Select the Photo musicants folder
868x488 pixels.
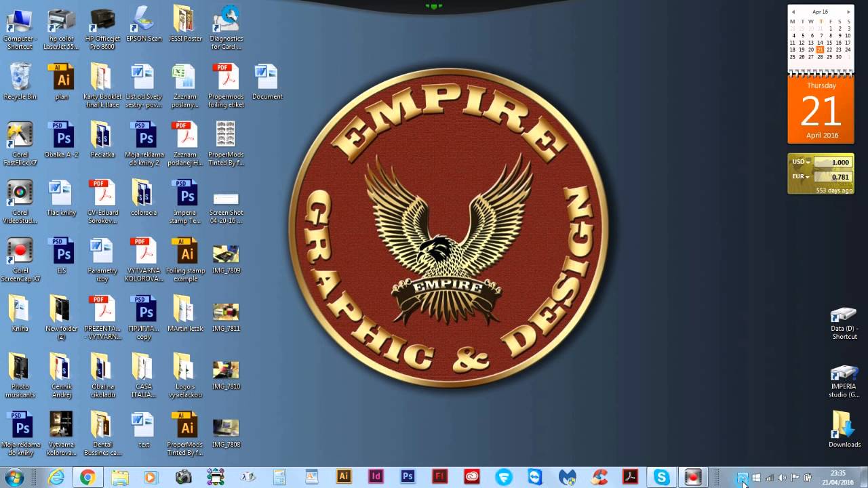point(20,375)
